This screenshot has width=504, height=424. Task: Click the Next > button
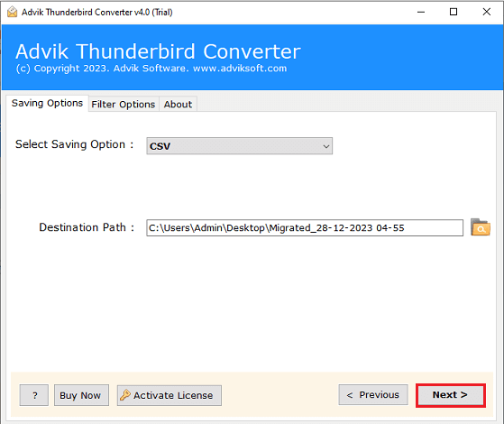click(x=450, y=395)
